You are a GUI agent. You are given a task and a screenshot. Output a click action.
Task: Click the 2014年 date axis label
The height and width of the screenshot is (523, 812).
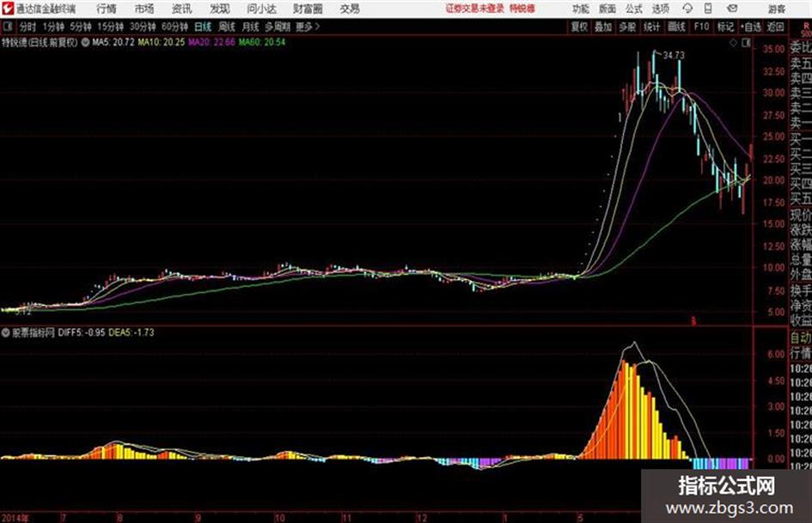pyautogui.click(x=15, y=518)
